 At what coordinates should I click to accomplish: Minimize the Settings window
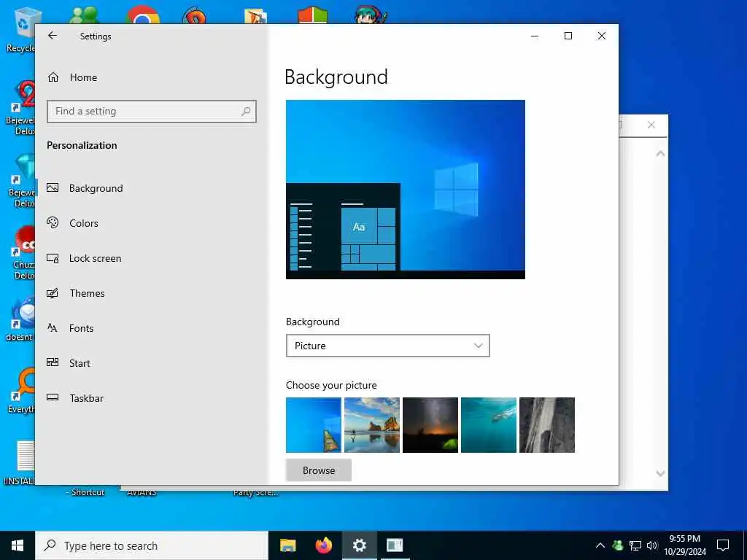535,36
